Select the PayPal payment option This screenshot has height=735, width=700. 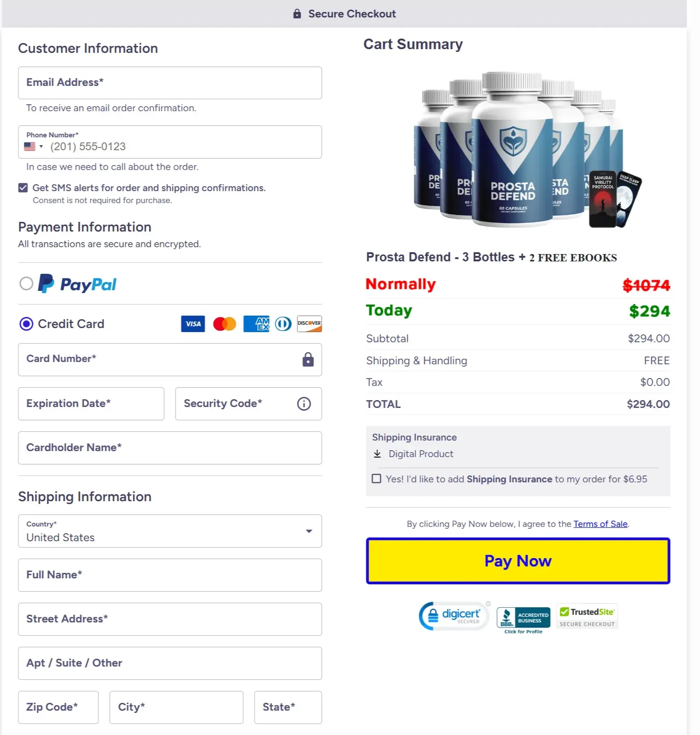click(26, 284)
